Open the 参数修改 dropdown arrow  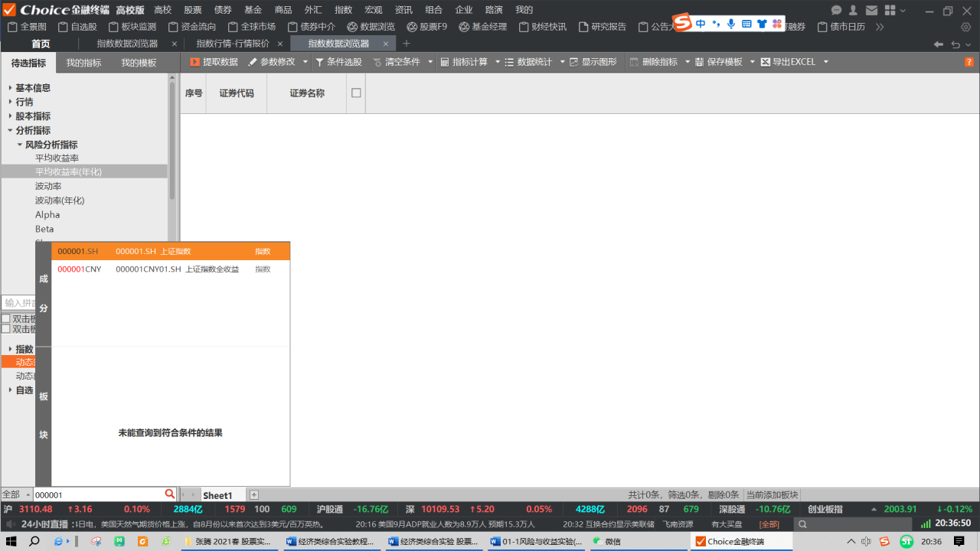pyautogui.click(x=305, y=62)
